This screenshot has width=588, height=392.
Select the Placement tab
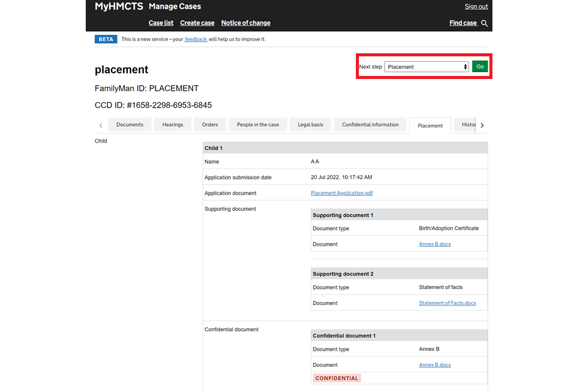click(x=430, y=126)
